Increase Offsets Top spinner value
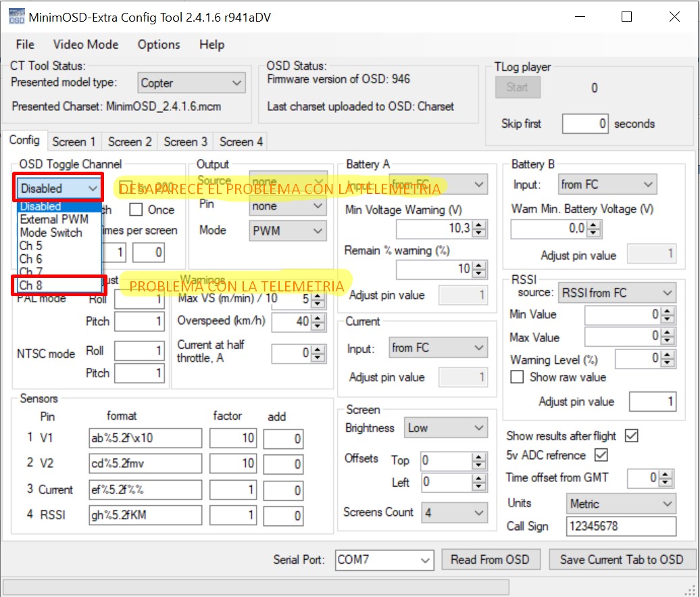Viewport: 700px width, 597px height. [479, 458]
